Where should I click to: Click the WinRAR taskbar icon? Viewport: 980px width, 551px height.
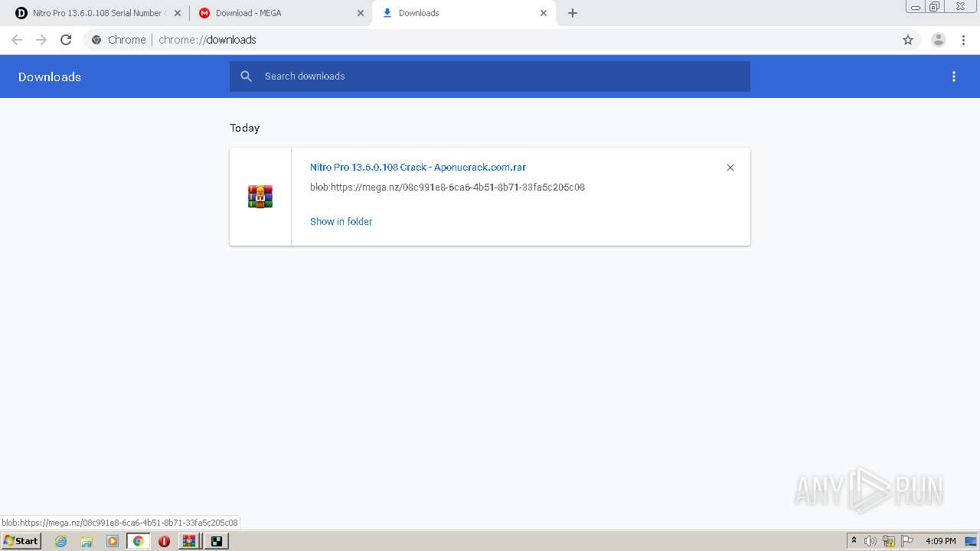(189, 541)
